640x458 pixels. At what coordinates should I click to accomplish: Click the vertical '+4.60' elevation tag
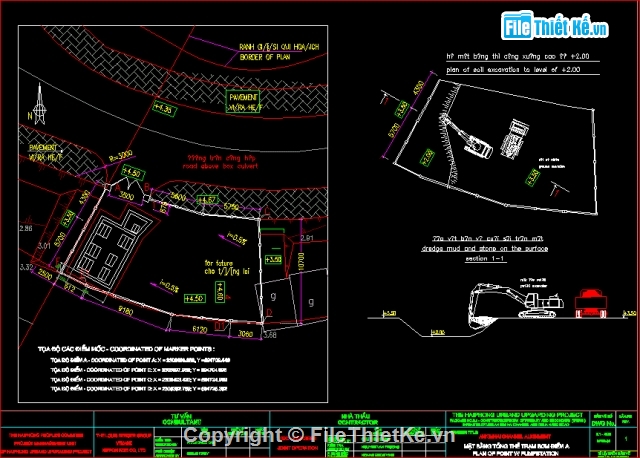(x=220, y=292)
